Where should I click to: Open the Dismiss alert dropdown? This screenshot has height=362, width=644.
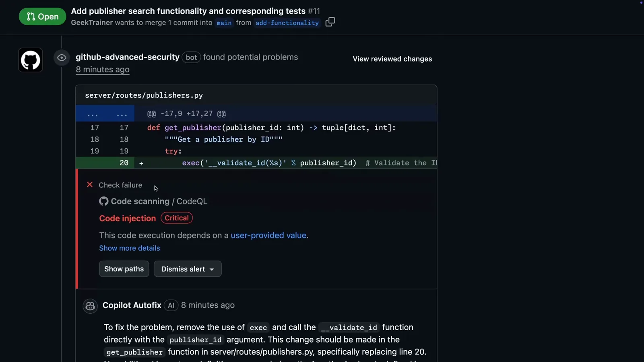(188, 269)
